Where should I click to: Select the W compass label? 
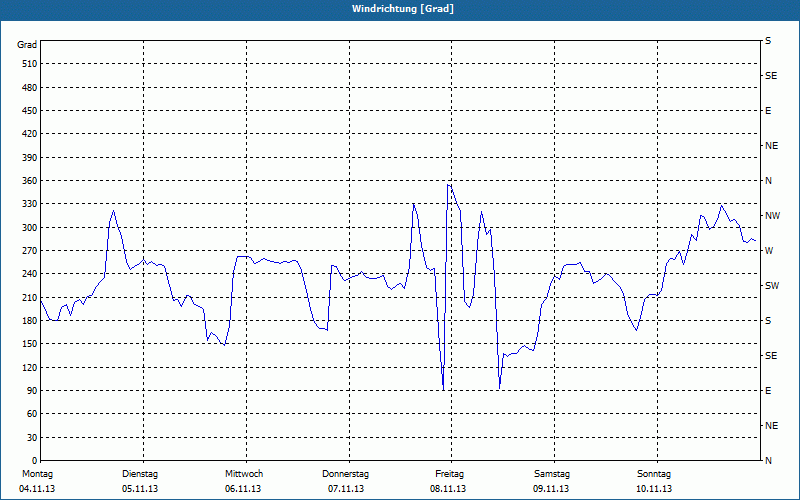tap(769, 251)
